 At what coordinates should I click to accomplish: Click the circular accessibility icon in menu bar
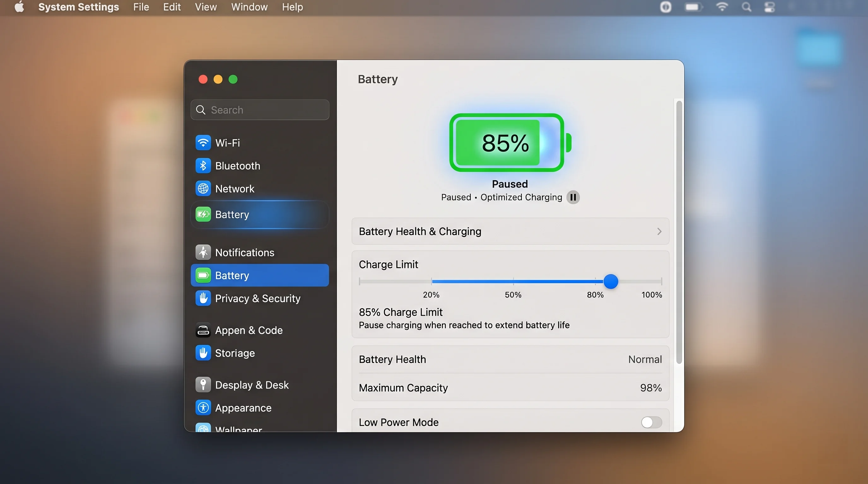(666, 7)
